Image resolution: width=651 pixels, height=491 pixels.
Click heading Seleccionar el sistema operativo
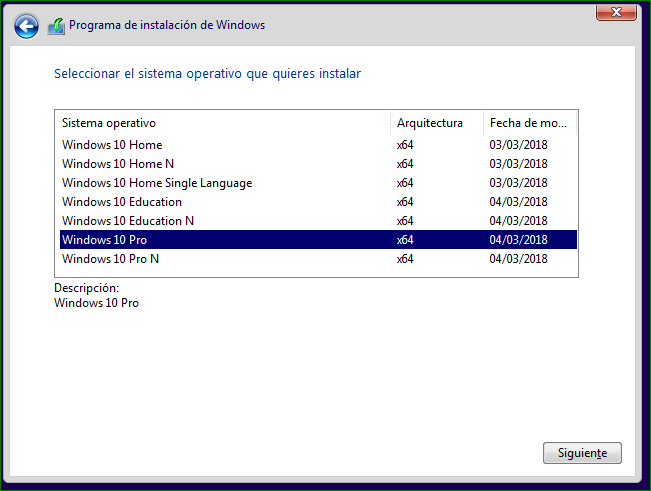[x=207, y=74]
